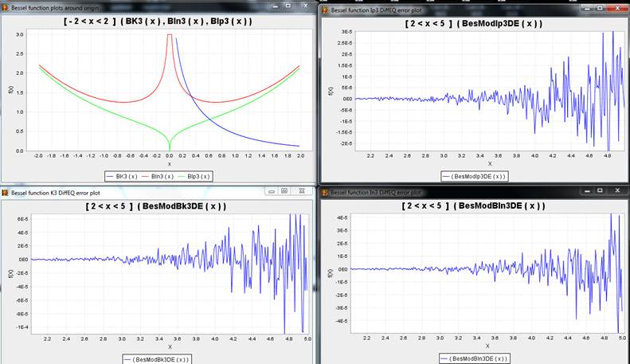Click the BIp3 (x) legend entry
630x364 pixels.
(194, 176)
